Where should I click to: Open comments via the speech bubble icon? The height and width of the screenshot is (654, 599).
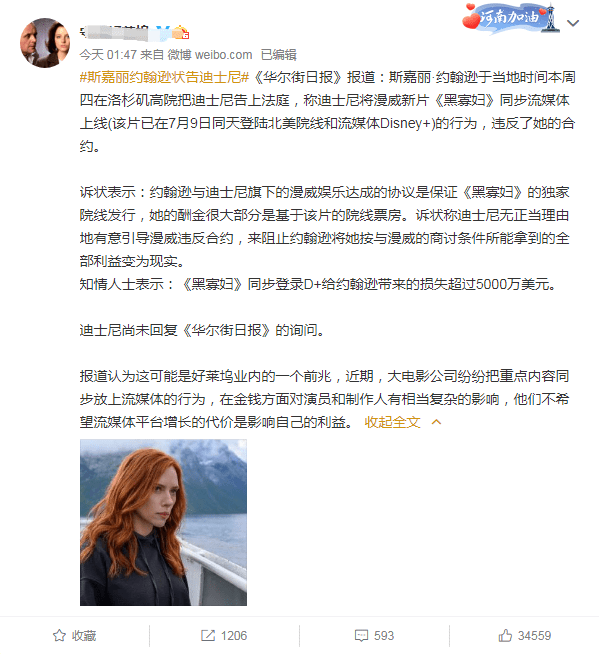(361, 636)
